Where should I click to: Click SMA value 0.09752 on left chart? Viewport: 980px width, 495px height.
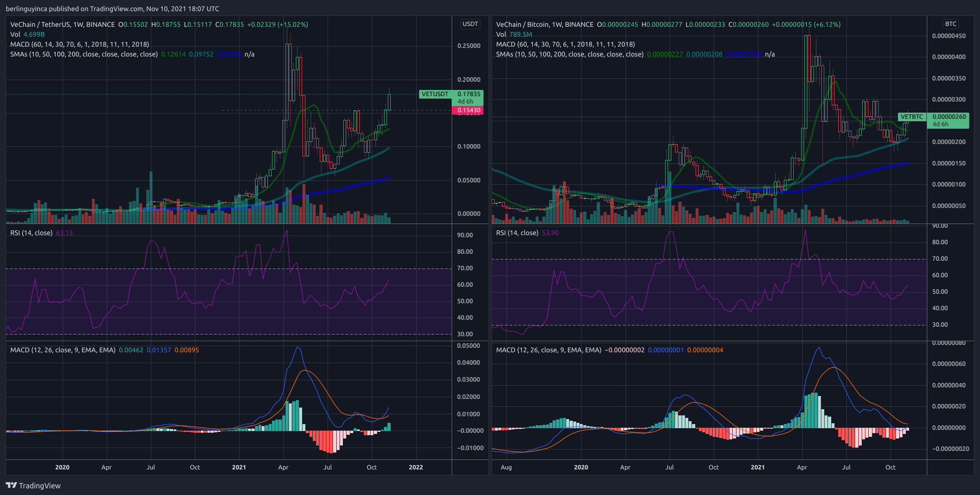[x=201, y=54]
